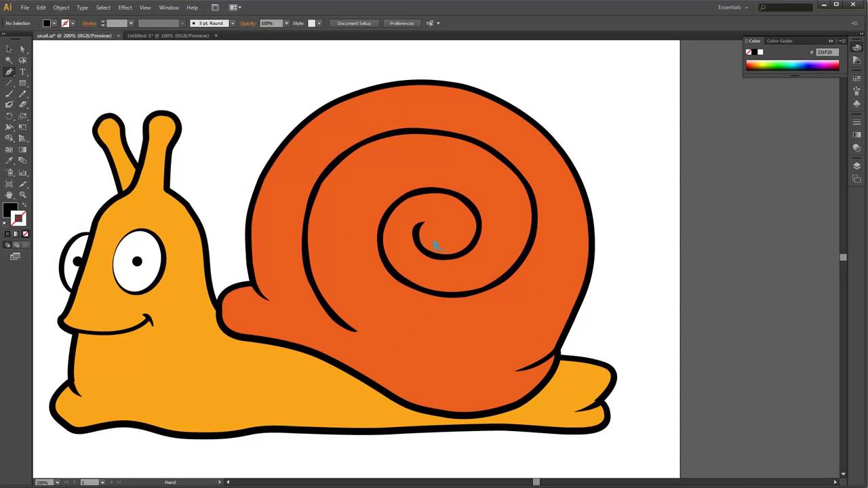Select the Eyedropper tool

coord(9,161)
